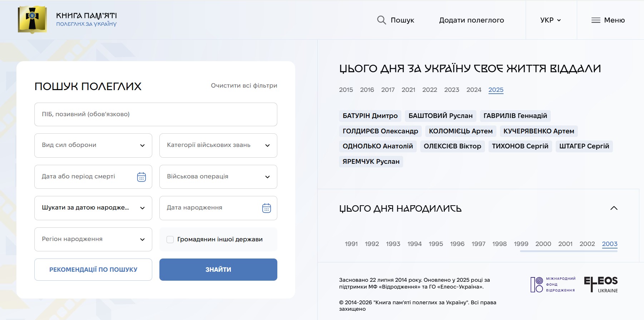644x320 pixels.
Task: Expand Категорії військових звань dropdown
Action: click(218, 145)
